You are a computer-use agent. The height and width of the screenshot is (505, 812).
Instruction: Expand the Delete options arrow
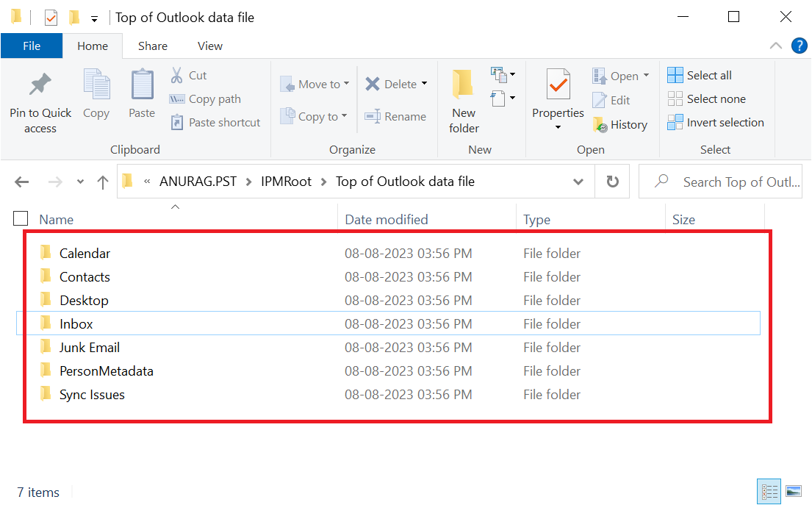pos(424,83)
